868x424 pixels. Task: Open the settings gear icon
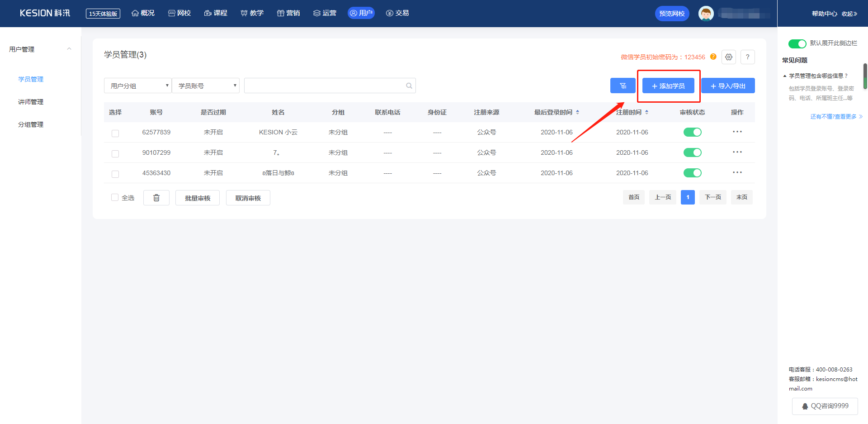pos(728,57)
